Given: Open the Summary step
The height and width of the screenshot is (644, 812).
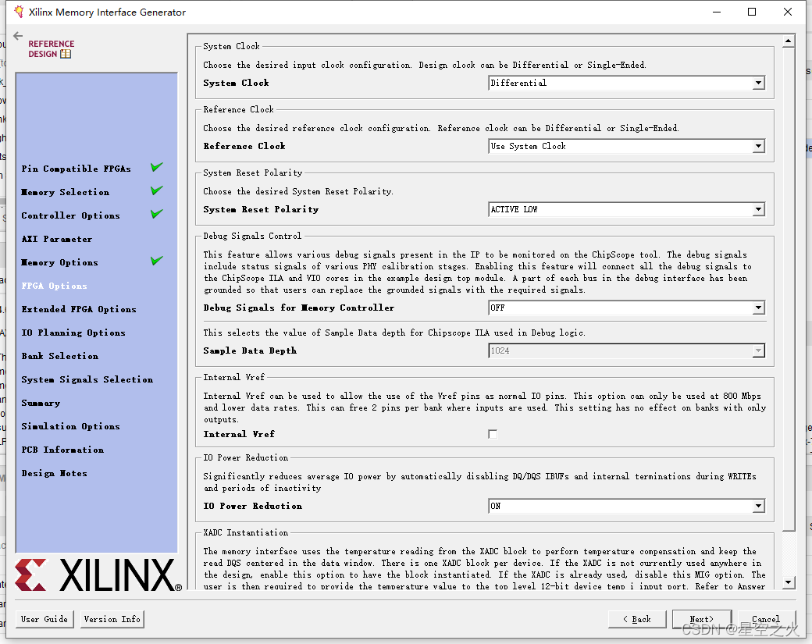Looking at the screenshot, I should pos(41,403).
